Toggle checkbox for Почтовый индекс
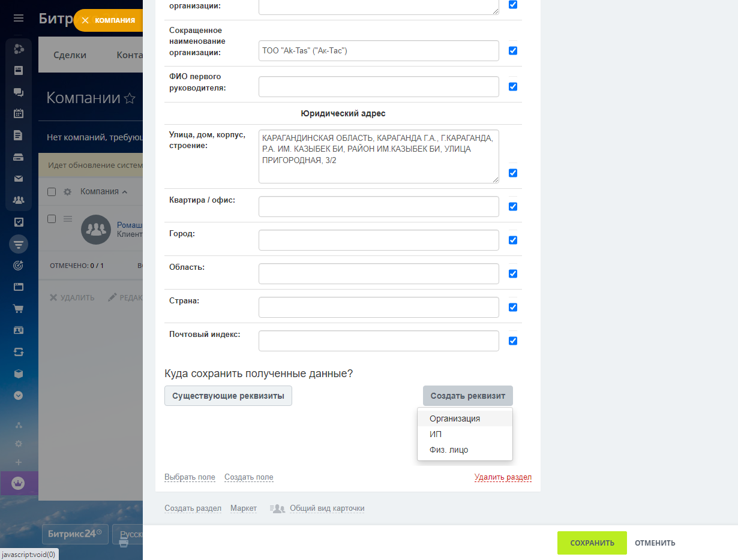This screenshot has width=738, height=560. click(x=513, y=341)
